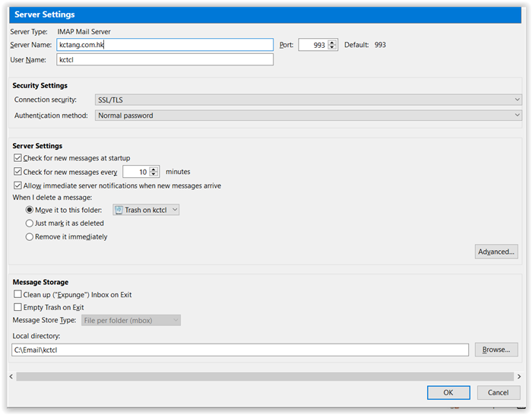This screenshot has height=415, width=532.
Task: Click the right arrow of horizontal scrollbar
Action: tap(519, 376)
